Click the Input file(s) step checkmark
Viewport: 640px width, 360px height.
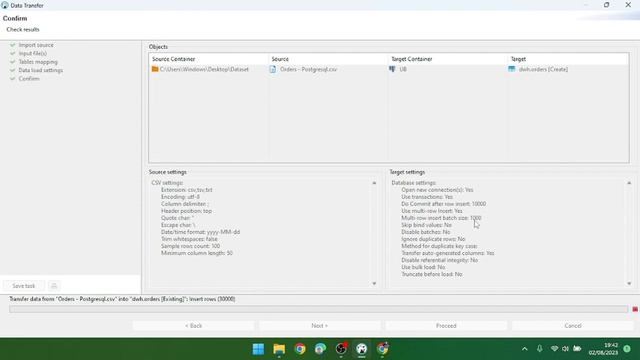pos(13,53)
